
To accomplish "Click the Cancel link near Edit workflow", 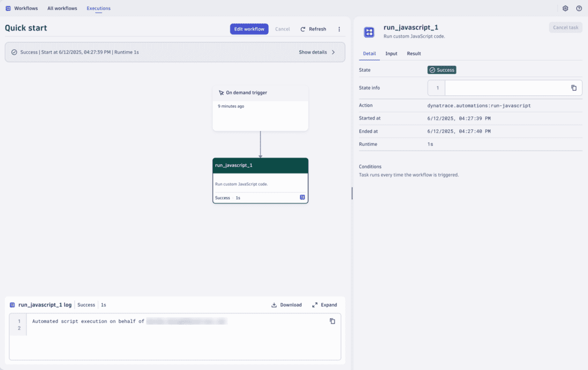I will 282,28.
